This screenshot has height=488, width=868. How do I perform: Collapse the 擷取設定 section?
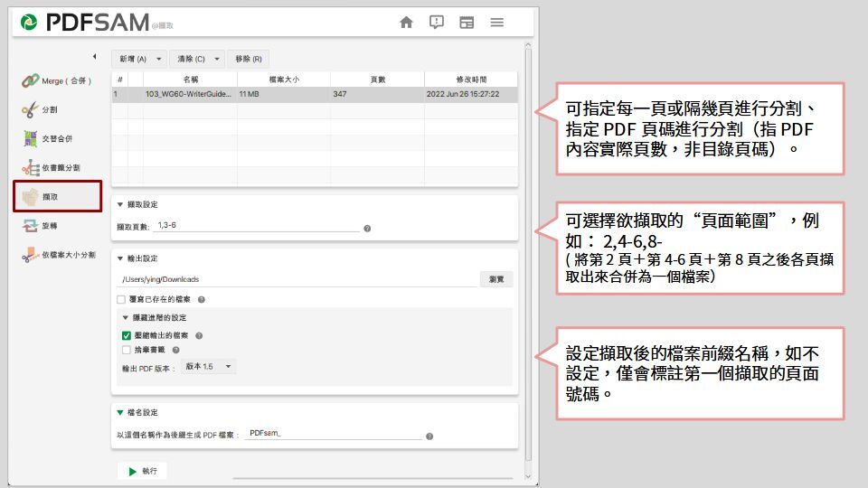[x=120, y=204]
